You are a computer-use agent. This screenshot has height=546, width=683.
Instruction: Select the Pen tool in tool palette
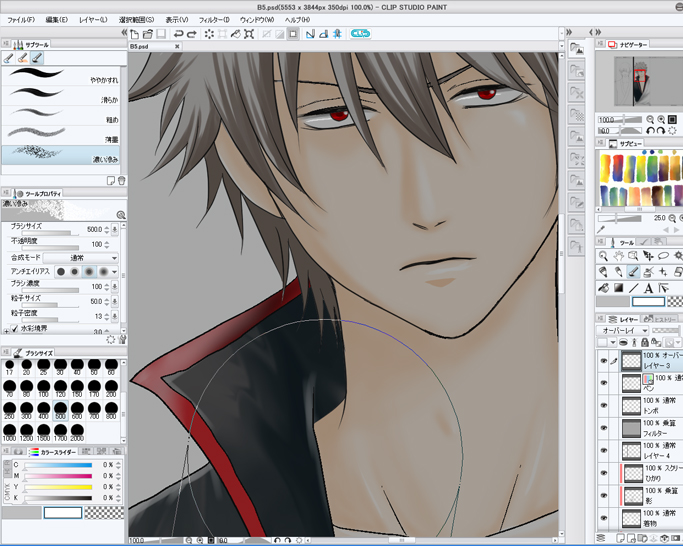603,272
